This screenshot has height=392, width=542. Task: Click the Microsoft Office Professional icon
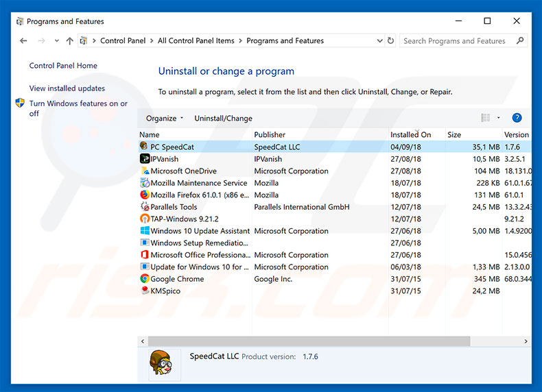(145, 254)
